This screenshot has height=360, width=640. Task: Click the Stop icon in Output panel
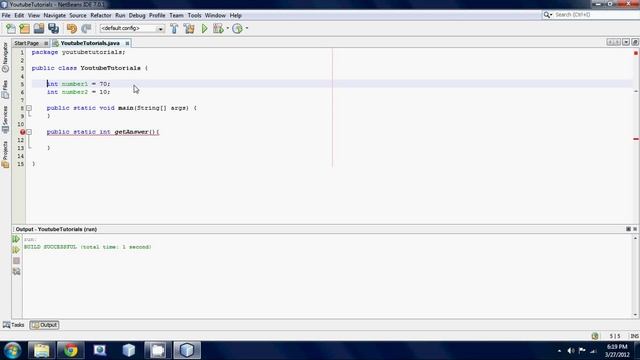coord(16,261)
